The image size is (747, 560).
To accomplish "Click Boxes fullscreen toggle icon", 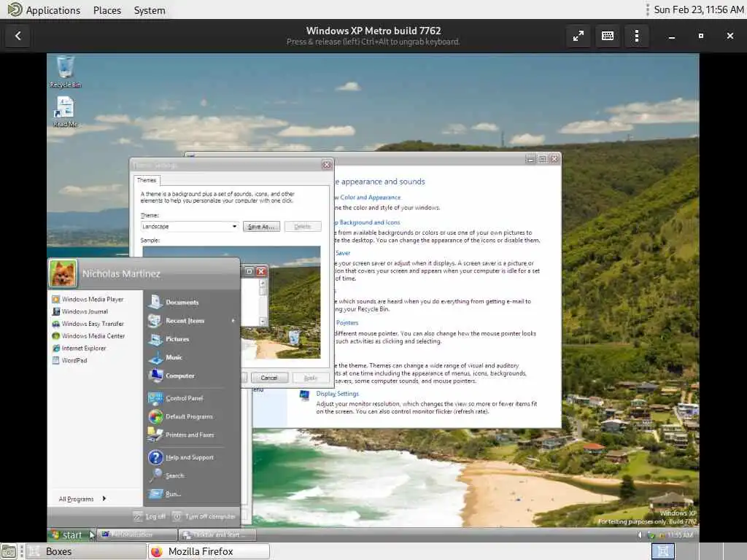I will 578,36.
